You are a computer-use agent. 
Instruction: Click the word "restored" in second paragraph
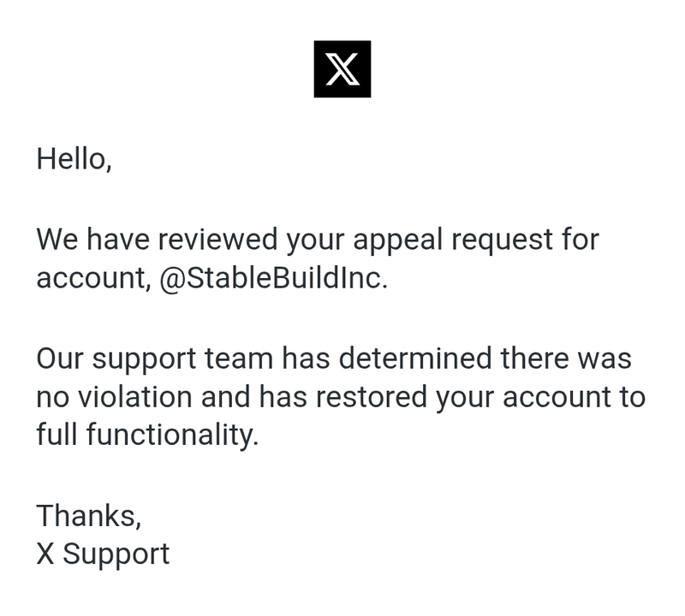(371, 396)
